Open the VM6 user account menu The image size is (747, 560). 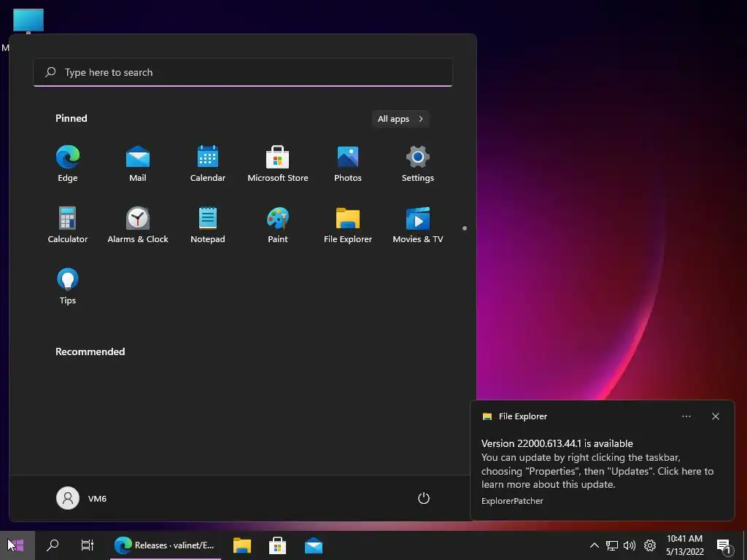coord(82,498)
